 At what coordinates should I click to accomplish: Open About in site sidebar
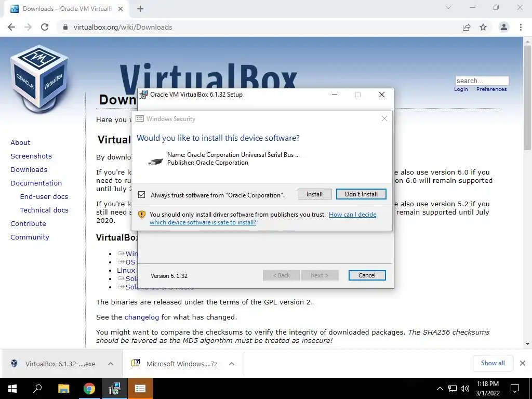(20, 142)
